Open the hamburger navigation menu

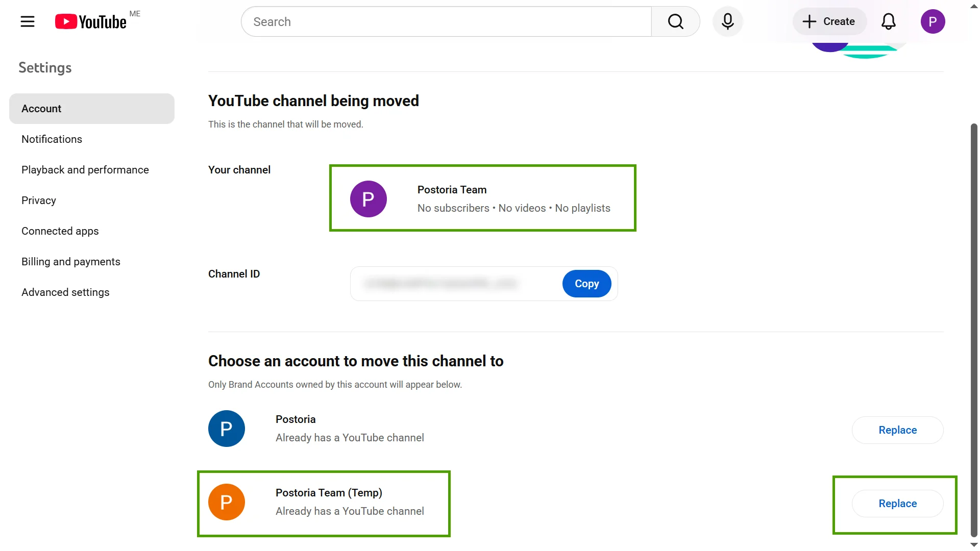point(28,21)
